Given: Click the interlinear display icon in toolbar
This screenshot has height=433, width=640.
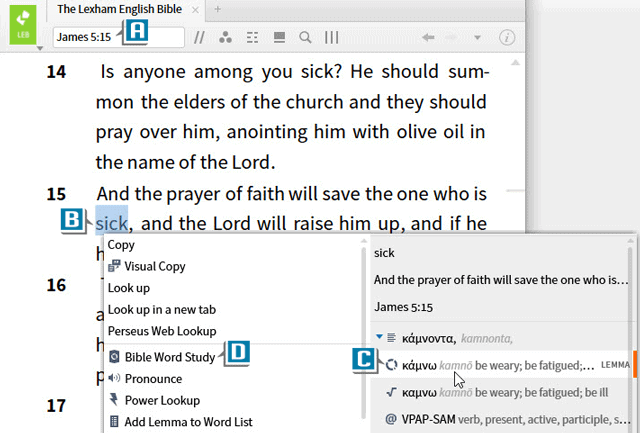Looking at the screenshot, I should tap(252, 38).
